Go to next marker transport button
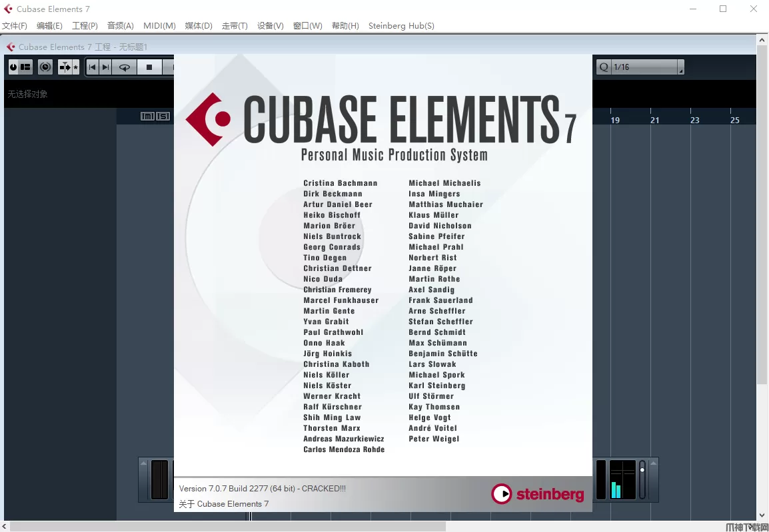The image size is (769, 532). tap(105, 67)
